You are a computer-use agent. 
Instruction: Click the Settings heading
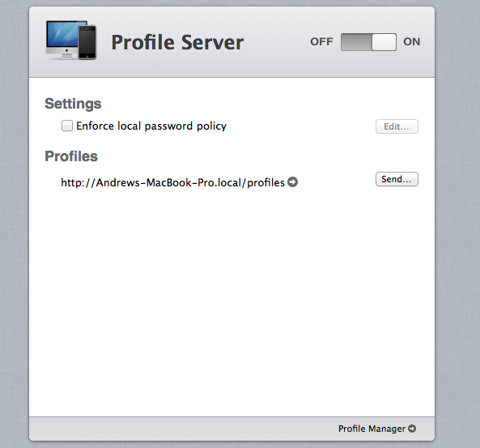pyautogui.click(x=73, y=104)
